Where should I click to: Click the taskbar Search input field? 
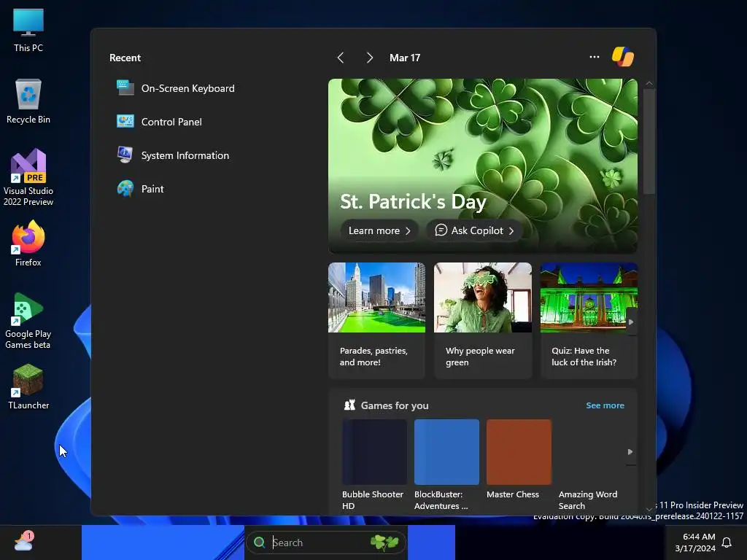[326, 542]
